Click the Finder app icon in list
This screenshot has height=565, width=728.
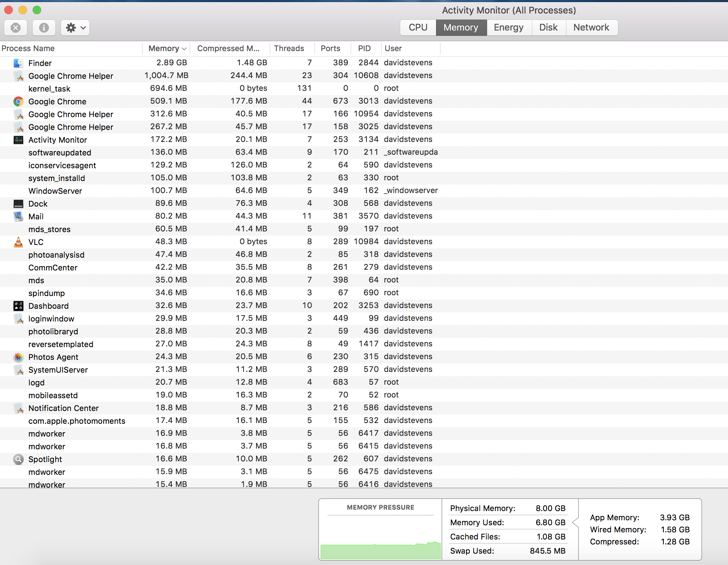pos(18,63)
